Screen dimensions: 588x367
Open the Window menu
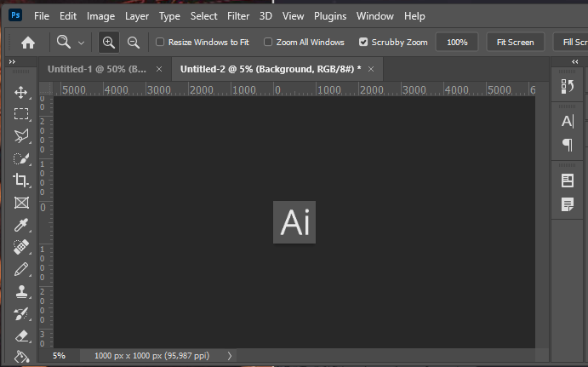375,16
